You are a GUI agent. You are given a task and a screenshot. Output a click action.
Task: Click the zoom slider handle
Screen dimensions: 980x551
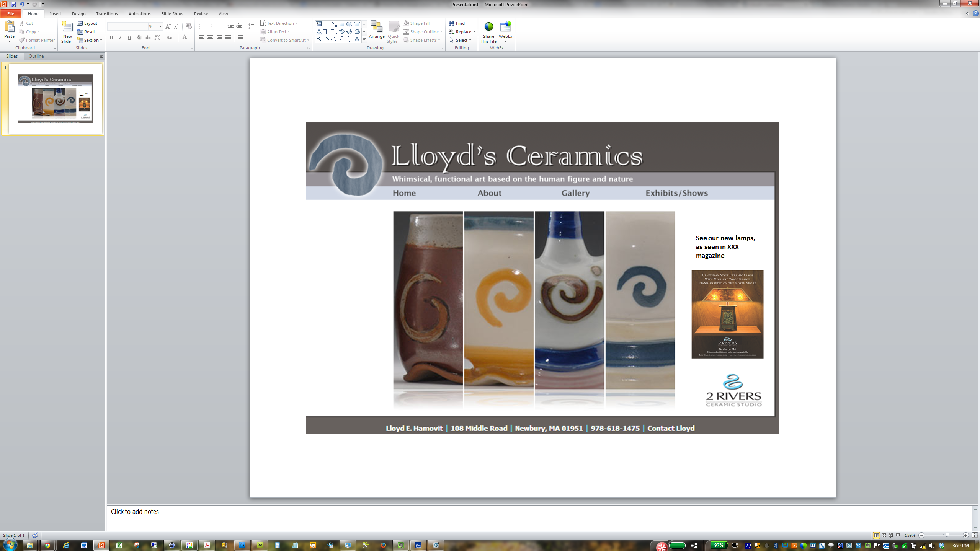[947, 535]
